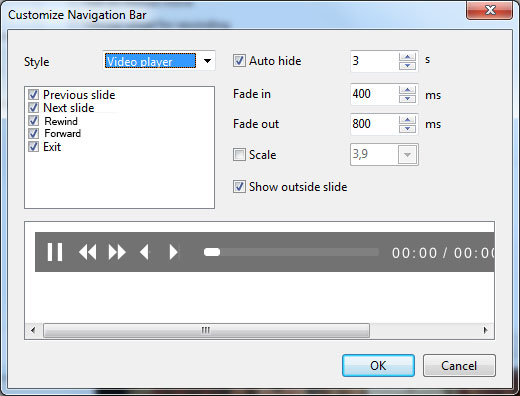The height and width of the screenshot is (396, 520).
Task: Click the OK button
Action: point(378,366)
